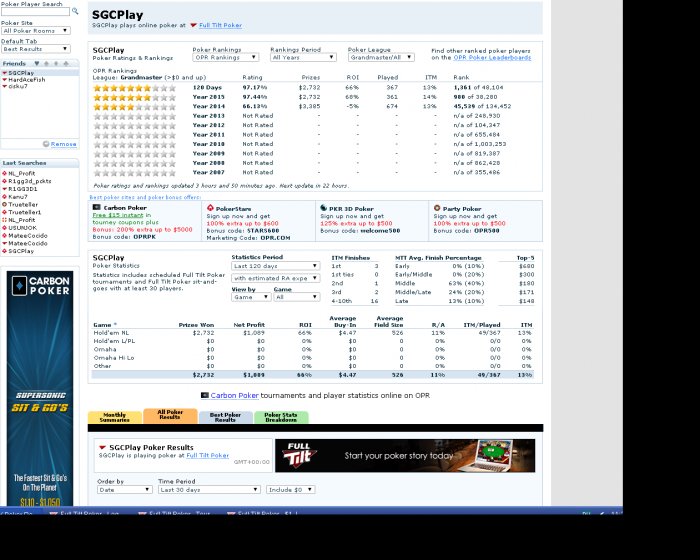This screenshot has width=700, height=560.
Task: Open Full Tilt Poker link in Poker Results box
Action: [208, 456]
